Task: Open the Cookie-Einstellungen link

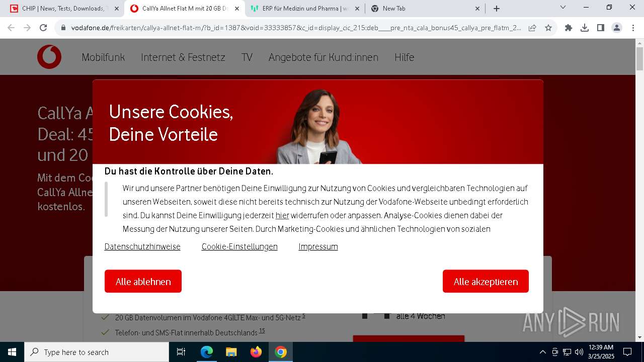Action: (239, 246)
